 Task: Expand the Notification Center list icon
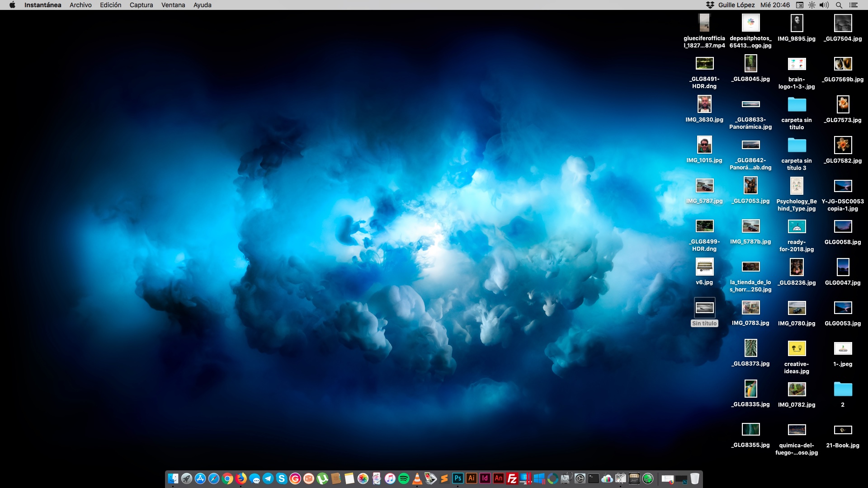click(x=854, y=5)
